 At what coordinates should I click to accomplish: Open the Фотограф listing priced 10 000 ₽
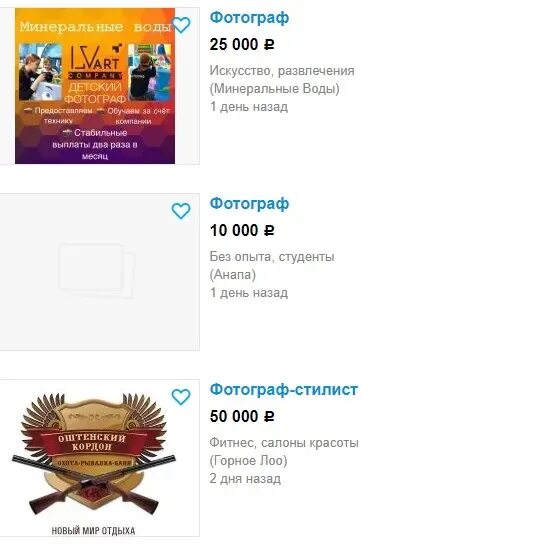[x=249, y=203]
